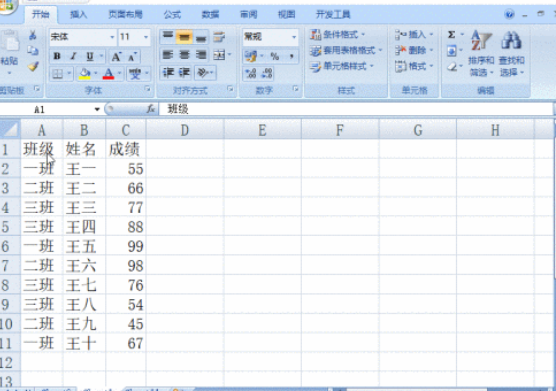Image resolution: width=556 pixels, height=391 pixels.
Task: Click 删除 delete cells button
Action: pos(414,50)
